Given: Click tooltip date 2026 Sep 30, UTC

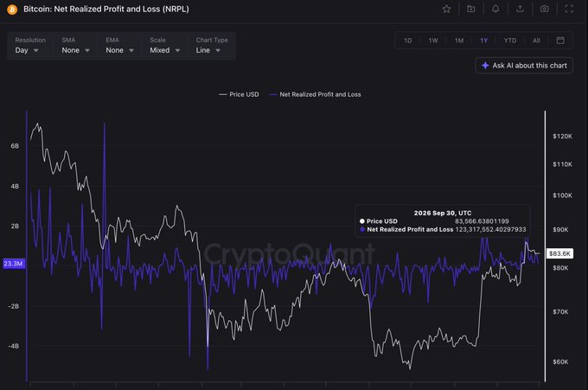Looking at the screenshot, I should pos(443,213).
